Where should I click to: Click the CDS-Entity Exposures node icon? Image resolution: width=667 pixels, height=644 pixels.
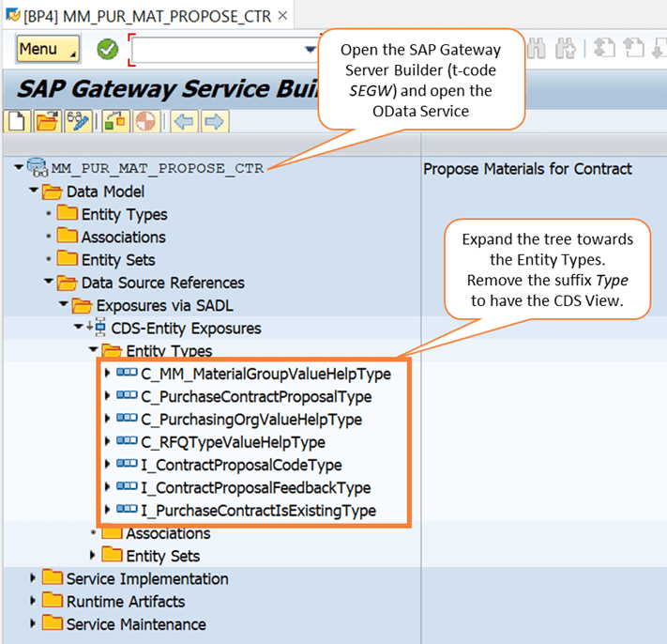97,327
